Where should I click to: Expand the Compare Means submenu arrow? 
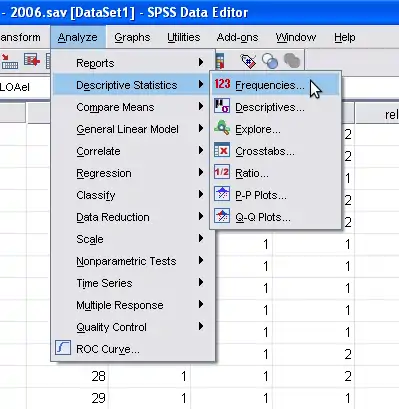click(201, 107)
